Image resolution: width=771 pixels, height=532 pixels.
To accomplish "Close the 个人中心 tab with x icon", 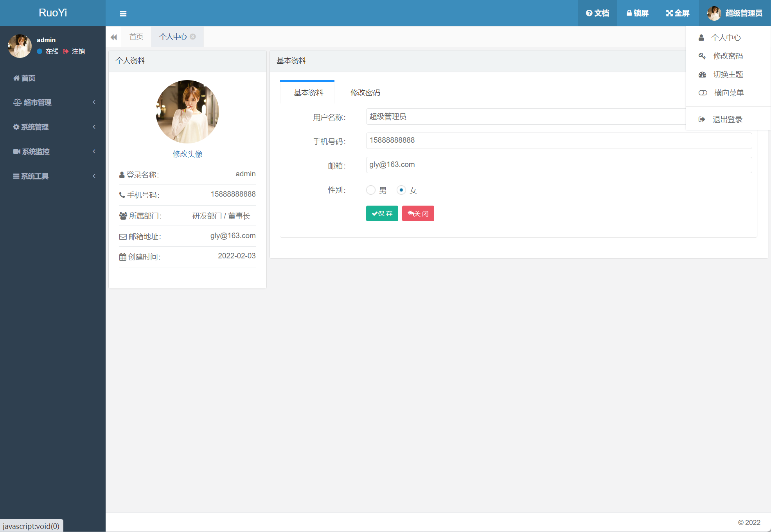I will pyautogui.click(x=193, y=37).
